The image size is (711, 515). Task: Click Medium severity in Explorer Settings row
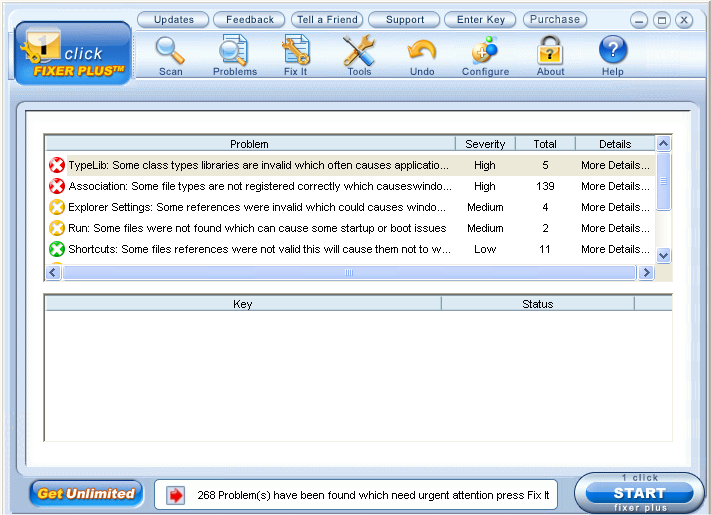(485, 207)
